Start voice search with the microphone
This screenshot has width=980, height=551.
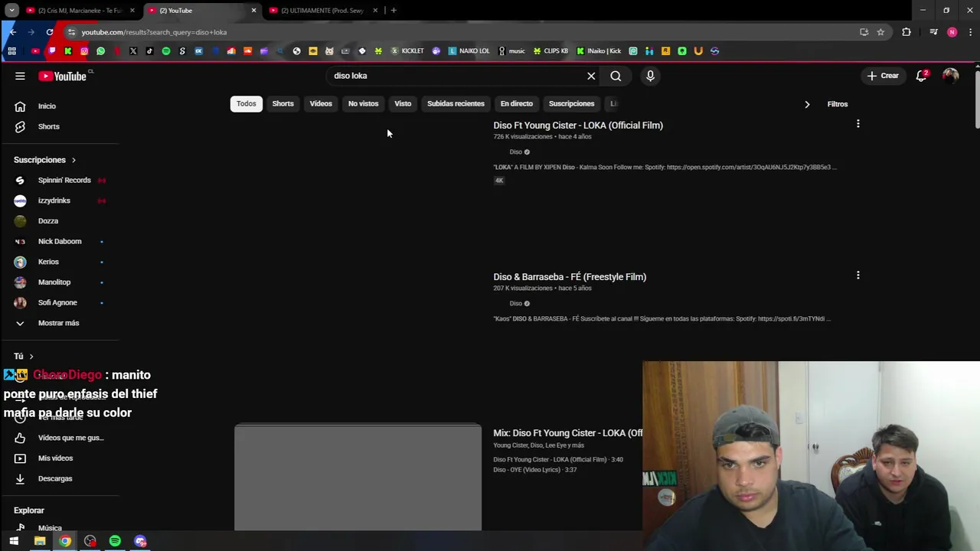click(650, 76)
